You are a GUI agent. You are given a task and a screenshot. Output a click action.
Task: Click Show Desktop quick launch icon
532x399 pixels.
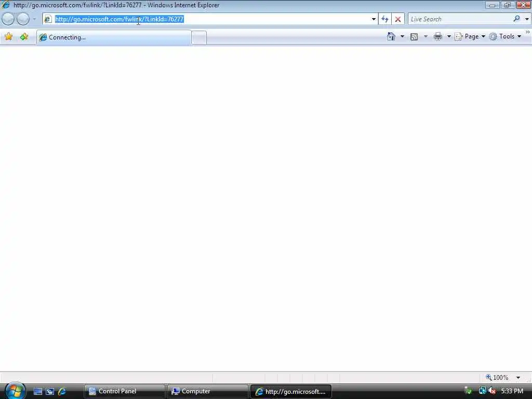pos(37,392)
